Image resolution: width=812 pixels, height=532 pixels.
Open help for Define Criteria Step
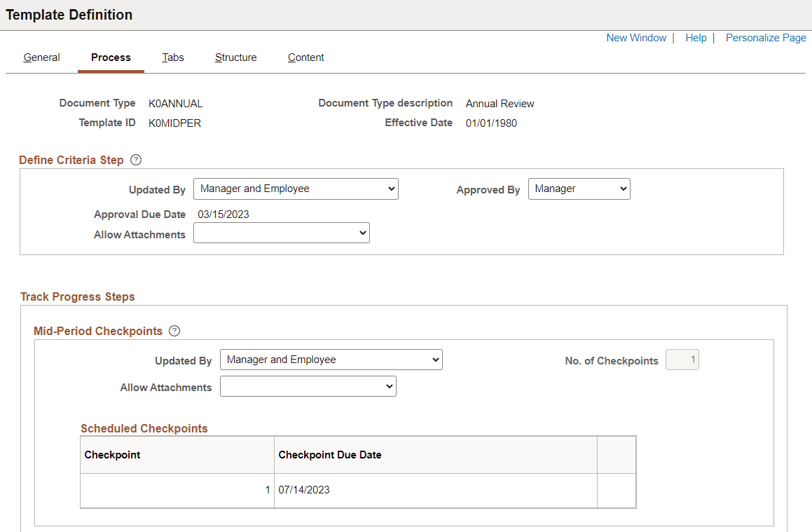tap(136, 160)
